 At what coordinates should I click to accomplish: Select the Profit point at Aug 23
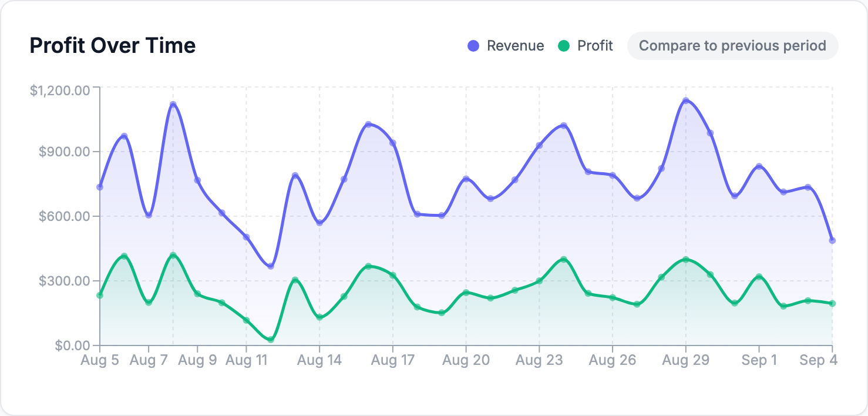tap(539, 281)
